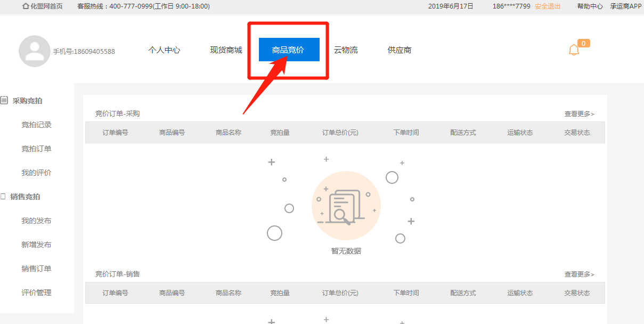Screen dimensions: 644x324
Task: Click 配送方式 header in 销售 table
Action: [x=463, y=293]
